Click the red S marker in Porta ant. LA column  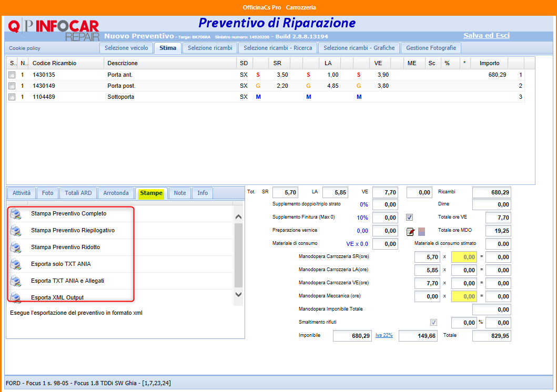(308, 75)
